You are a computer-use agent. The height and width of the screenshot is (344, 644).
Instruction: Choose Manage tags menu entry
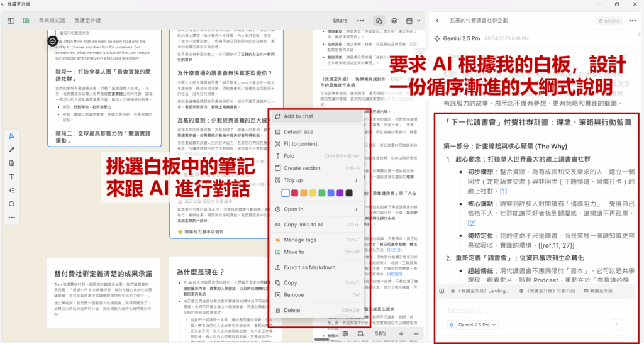(x=317, y=240)
